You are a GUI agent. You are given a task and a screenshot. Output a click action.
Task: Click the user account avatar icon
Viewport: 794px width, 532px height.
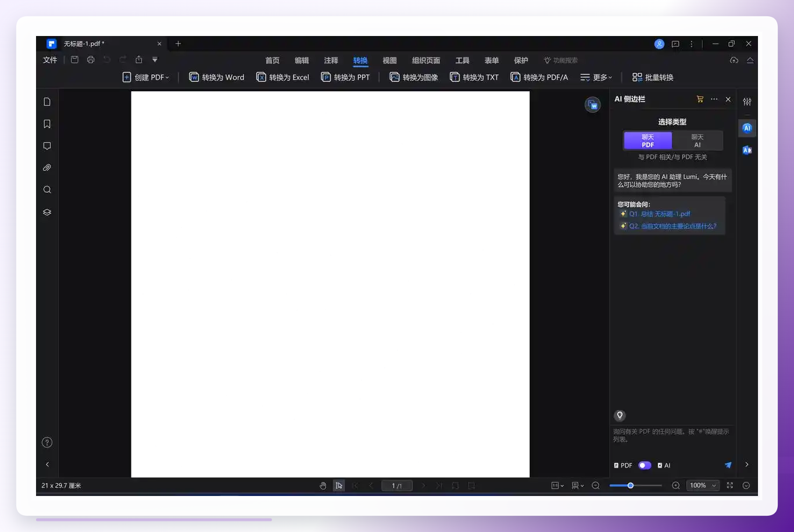pyautogui.click(x=659, y=44)
